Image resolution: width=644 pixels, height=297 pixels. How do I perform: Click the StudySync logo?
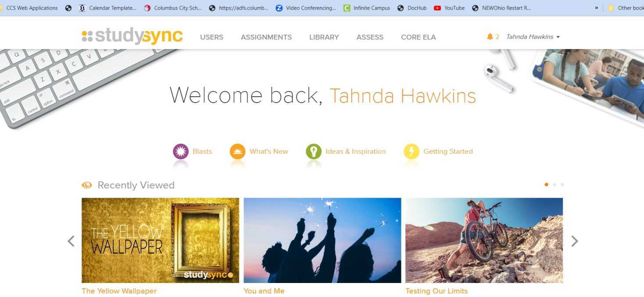click(x=132, y=36)
